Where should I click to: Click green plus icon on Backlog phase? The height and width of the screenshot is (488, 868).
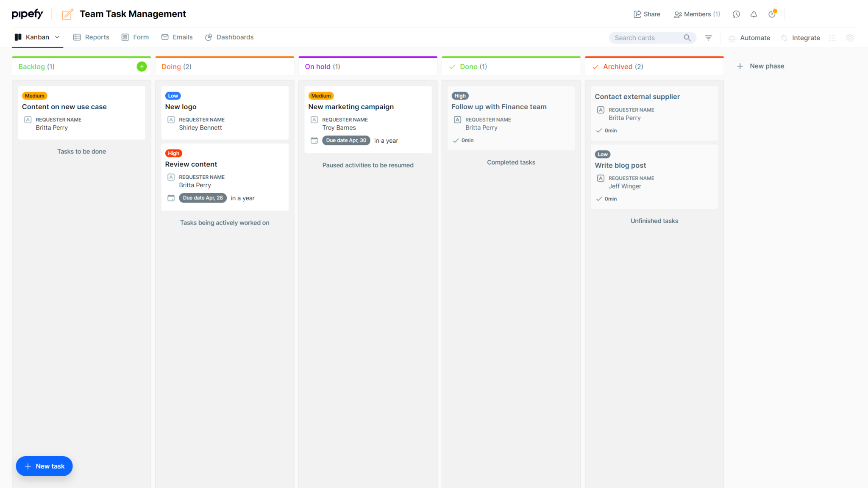coord(141,67)
